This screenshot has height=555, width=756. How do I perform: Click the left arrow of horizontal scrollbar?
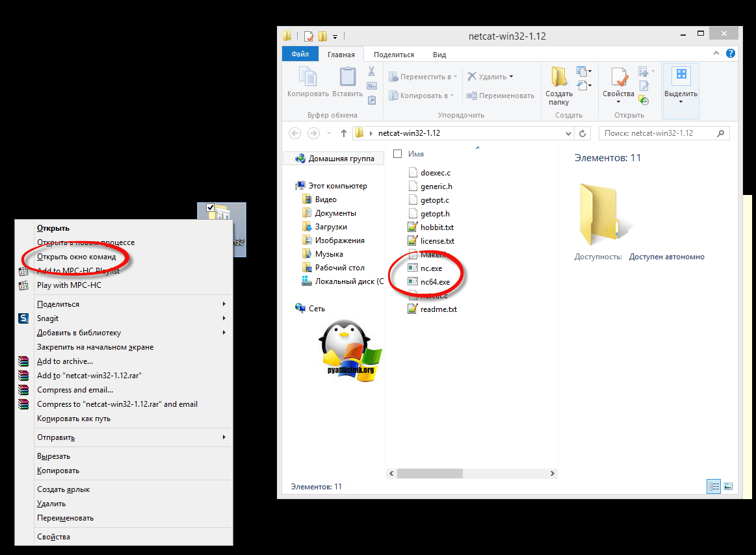pos(391,474)
